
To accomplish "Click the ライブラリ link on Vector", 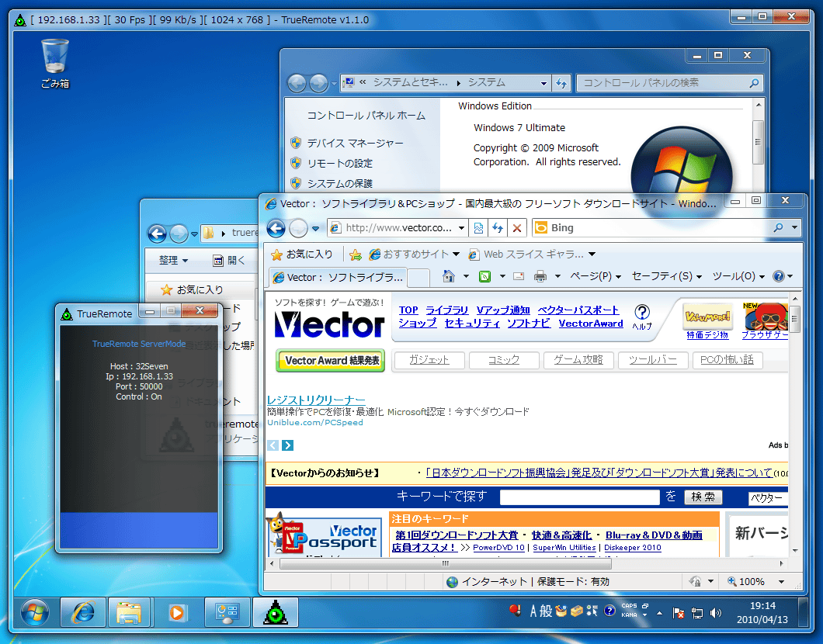I will tap(446, 310).
